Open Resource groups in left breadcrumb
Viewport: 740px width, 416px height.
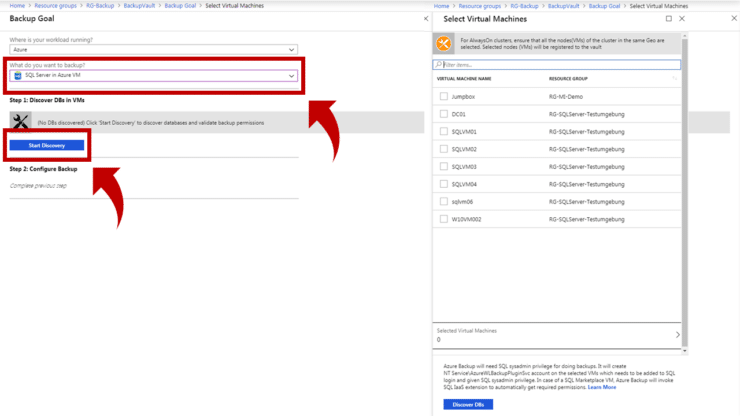55,6
